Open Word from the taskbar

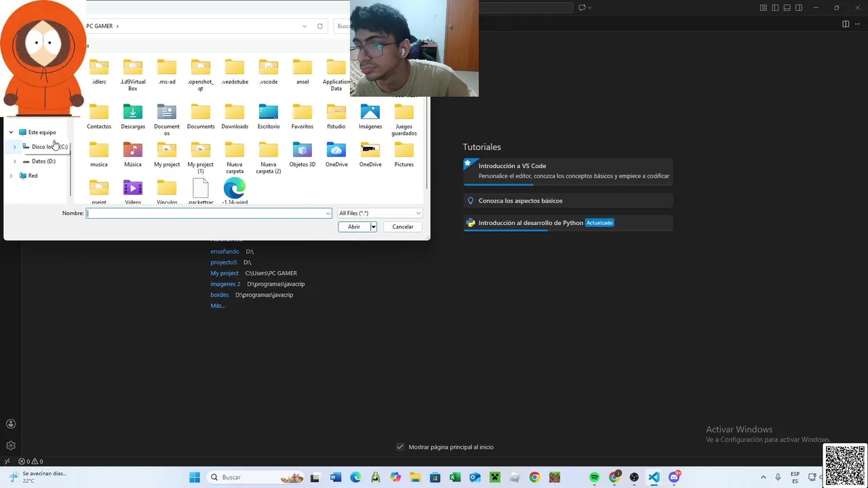[336, 477]
